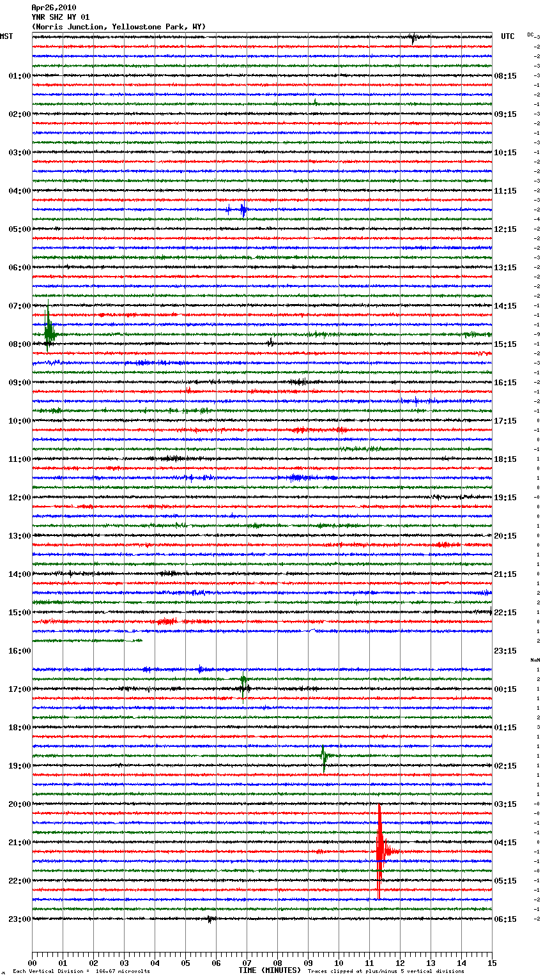Click the 09 minute axis label
The width and height of the screenshot is (543, 980).
click(308, 963)
